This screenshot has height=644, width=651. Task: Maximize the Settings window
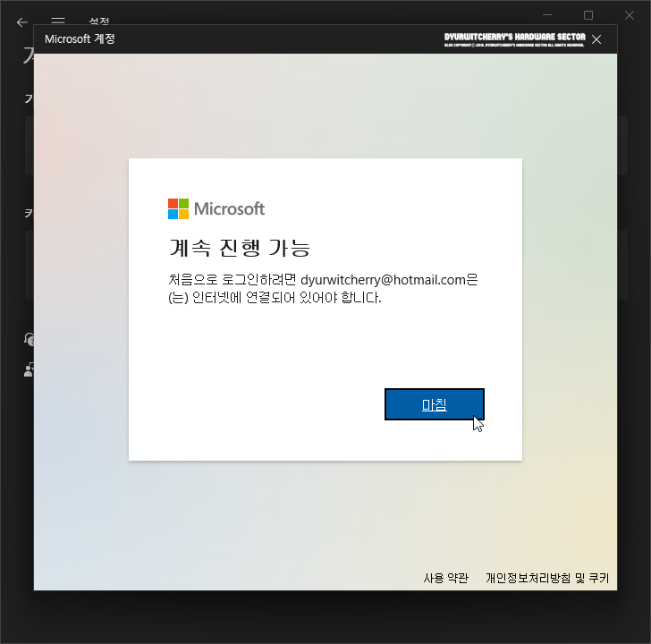[x=588, y=15]
